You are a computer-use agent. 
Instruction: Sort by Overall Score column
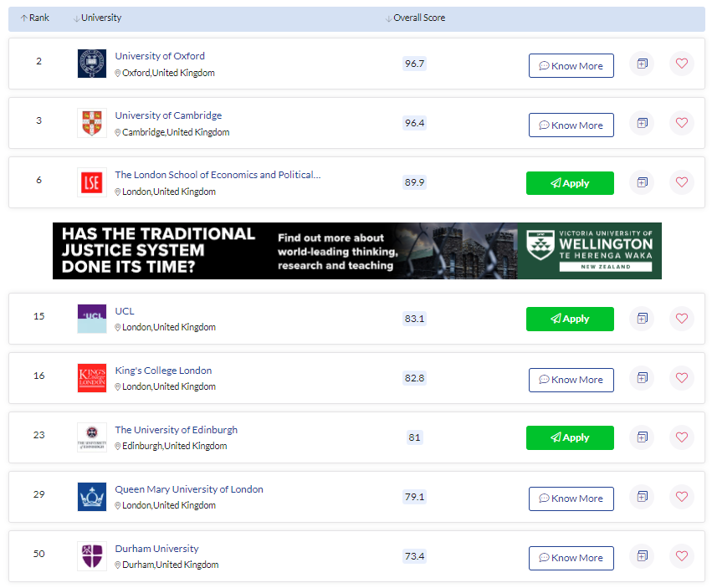tap(415, 18)
